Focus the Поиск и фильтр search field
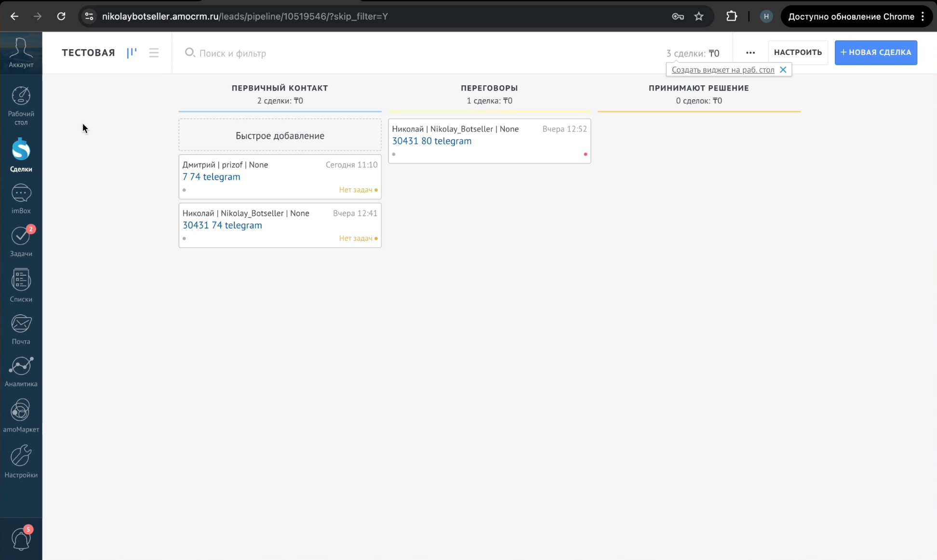This screenshot has width=937, height=560. (232, 53)
